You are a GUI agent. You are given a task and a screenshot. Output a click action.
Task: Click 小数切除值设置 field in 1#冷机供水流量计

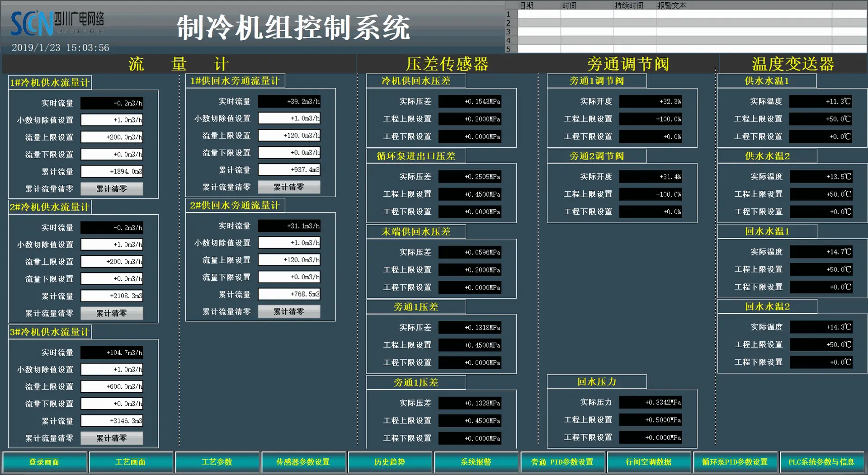tap(112, 120)
